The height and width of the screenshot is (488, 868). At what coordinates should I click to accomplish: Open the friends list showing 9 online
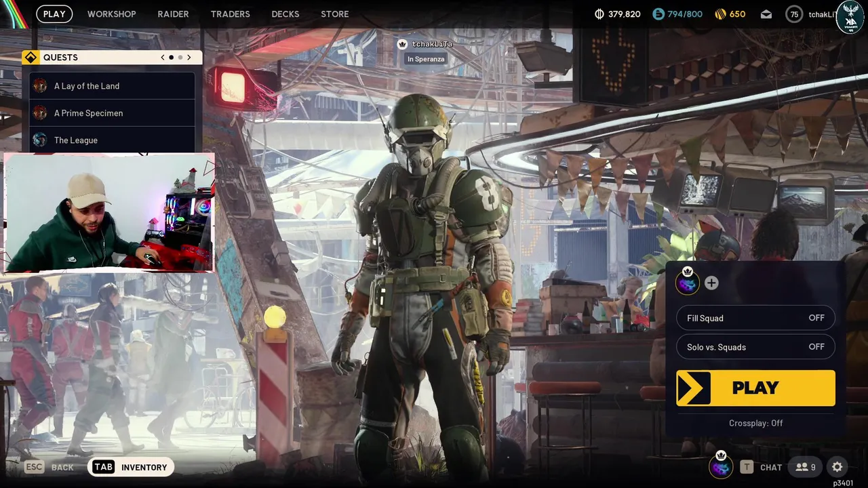coord(806,467)
